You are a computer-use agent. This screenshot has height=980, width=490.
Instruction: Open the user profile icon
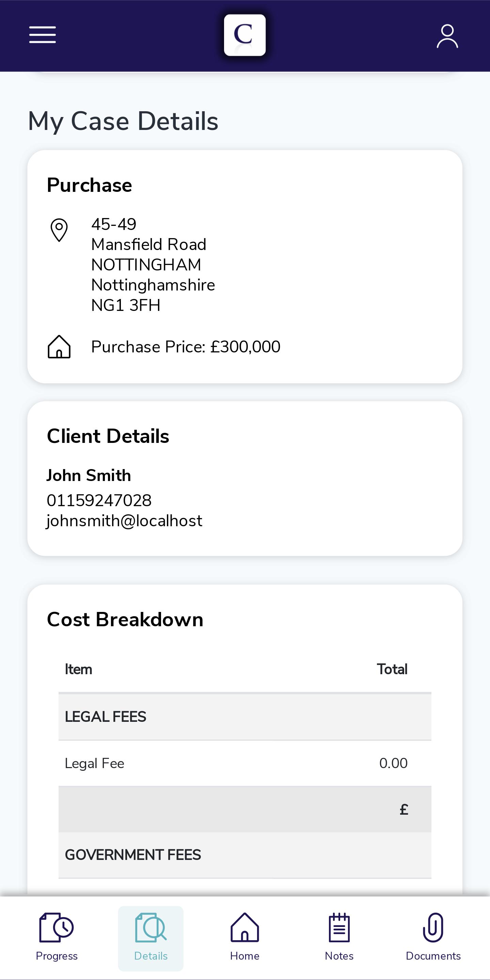click(x=447, y=36)
